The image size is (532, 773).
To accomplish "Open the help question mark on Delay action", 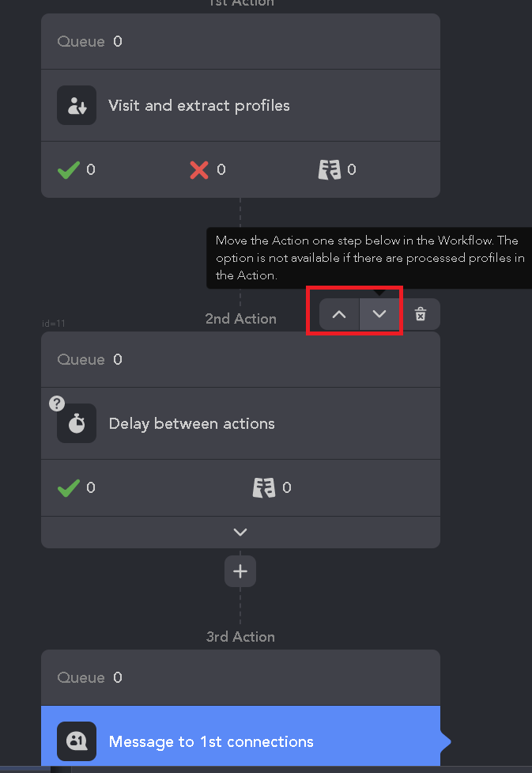I will pos(57,404).
